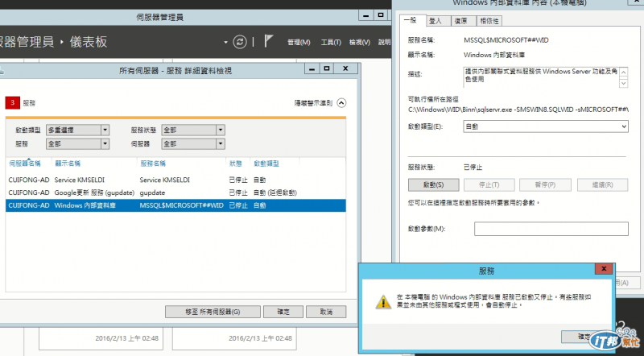Viewport: 644px width, 356px height.
Task: Open the 管理(M) menu
Action: pyautogui.click(x=299, y=43)
